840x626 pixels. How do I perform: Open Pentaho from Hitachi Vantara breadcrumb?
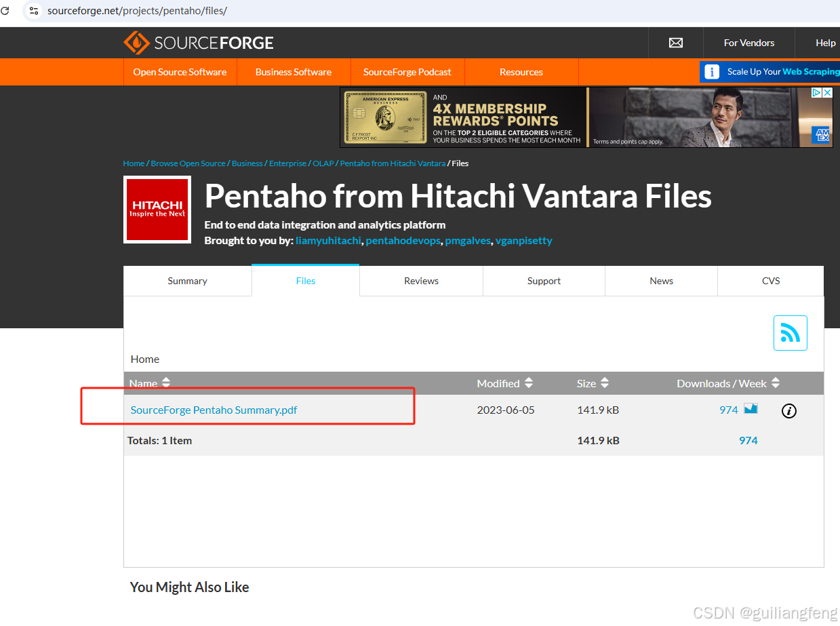point(393,163)
